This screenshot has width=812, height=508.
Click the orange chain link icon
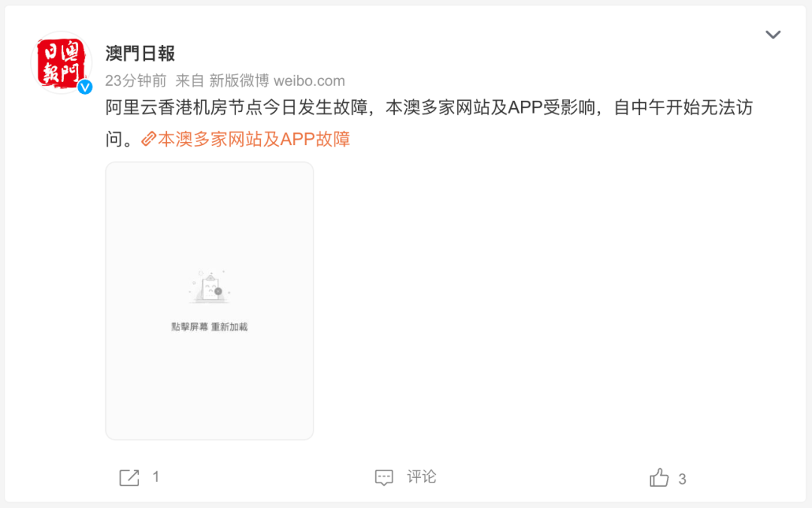click(x=149, y=139)
